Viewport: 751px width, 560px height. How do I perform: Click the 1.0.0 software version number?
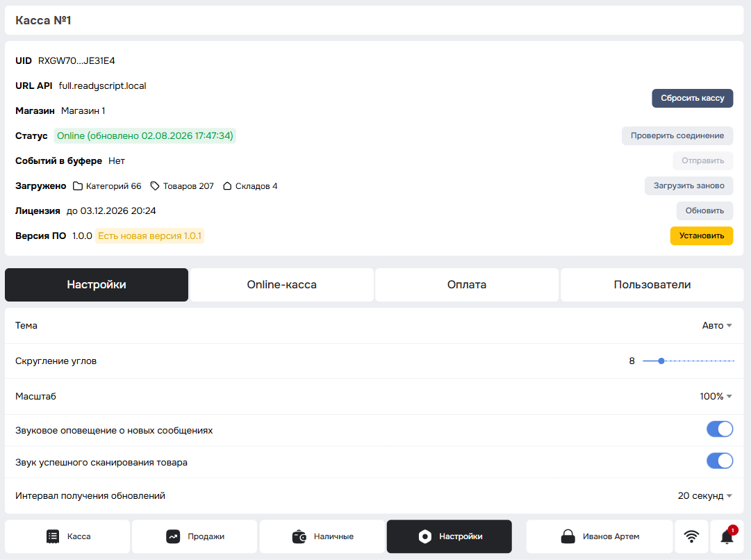[x=82, y=236]
